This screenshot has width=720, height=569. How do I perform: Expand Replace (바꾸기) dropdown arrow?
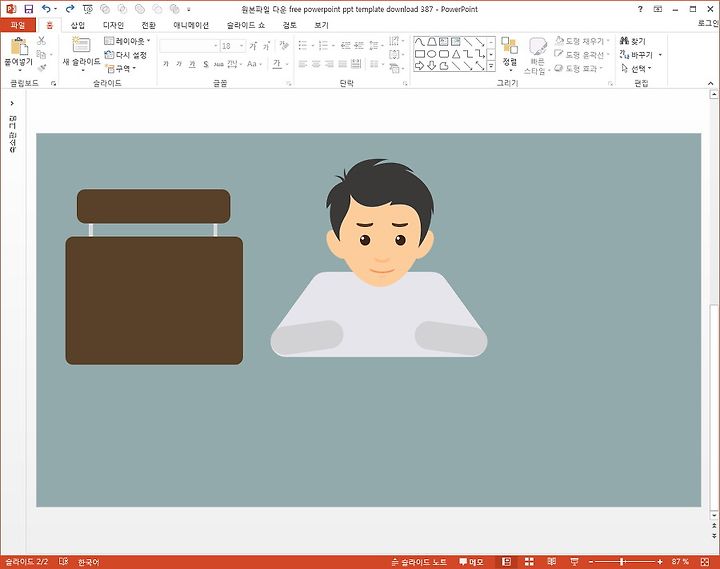click(660, 55)
